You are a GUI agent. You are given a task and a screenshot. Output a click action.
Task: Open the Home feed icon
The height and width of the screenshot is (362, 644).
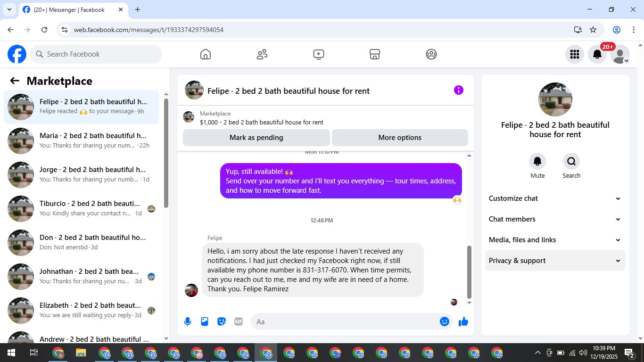coord(206,54)
